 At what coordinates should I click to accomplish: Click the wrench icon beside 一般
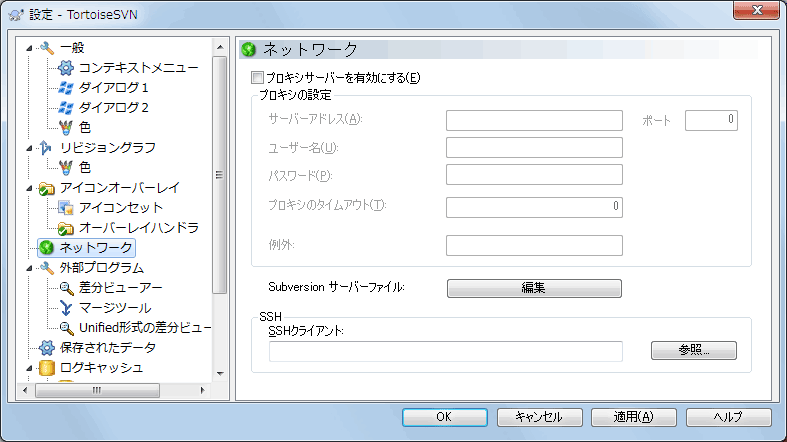tap(47, 48)
